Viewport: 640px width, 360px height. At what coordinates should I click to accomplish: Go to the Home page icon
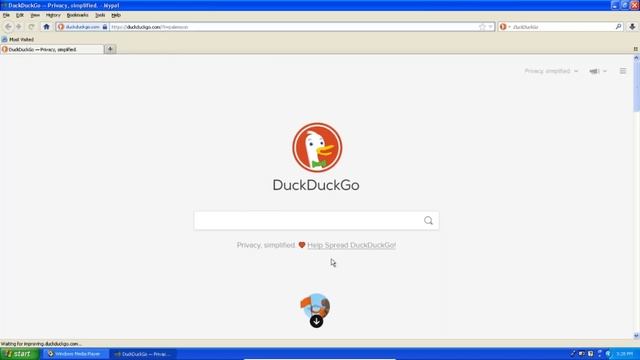[x=46, y=27]
